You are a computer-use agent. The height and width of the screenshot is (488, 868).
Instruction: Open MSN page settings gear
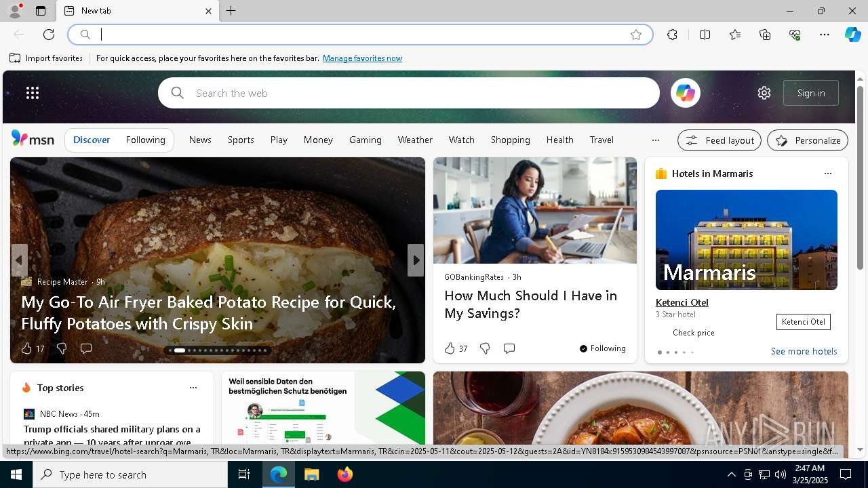[x=764, y=93]
